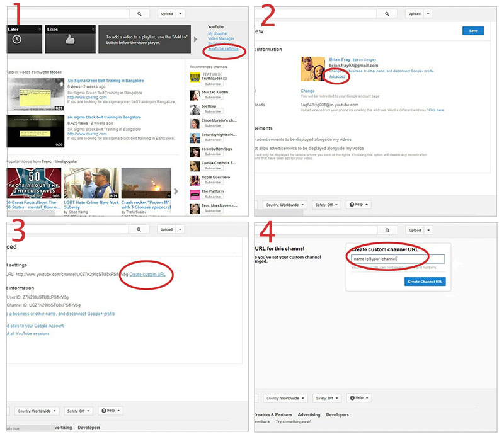The width and height of the screenshot is (504, 439).
Task: Open the Upload arrow menu in screenshot 1
Action: point(180,14)
